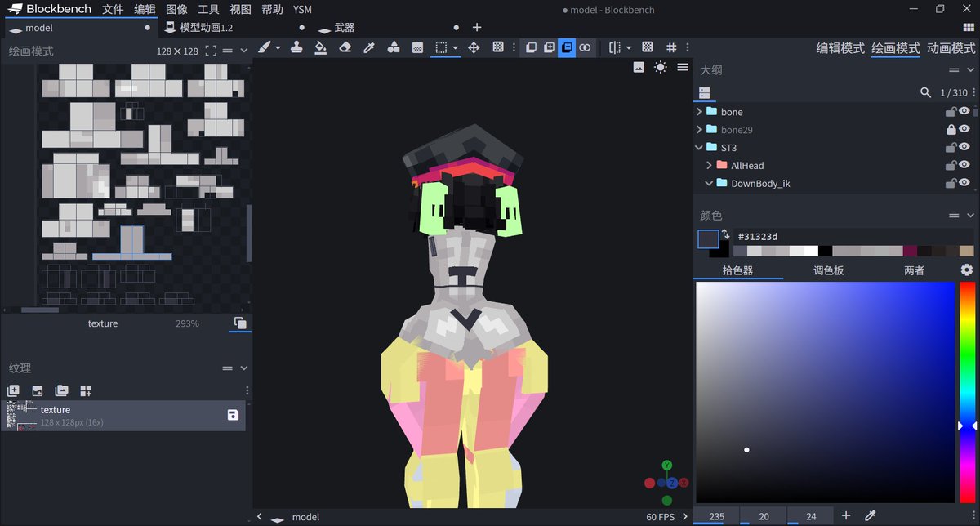Hide the AllHead group

[964, 166]
